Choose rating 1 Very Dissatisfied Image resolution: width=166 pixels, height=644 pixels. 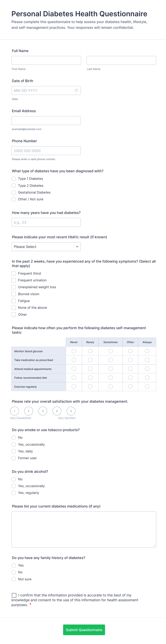[x=14, y=411]
